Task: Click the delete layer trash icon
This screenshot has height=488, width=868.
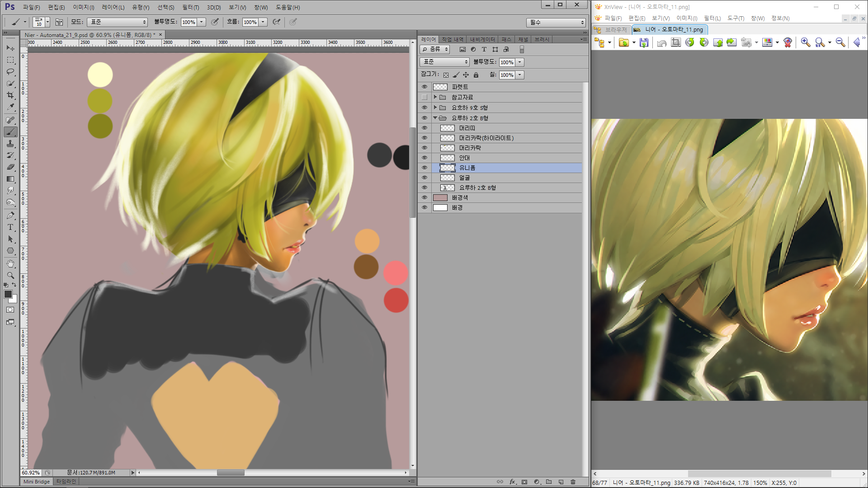Action: point(573,482)
